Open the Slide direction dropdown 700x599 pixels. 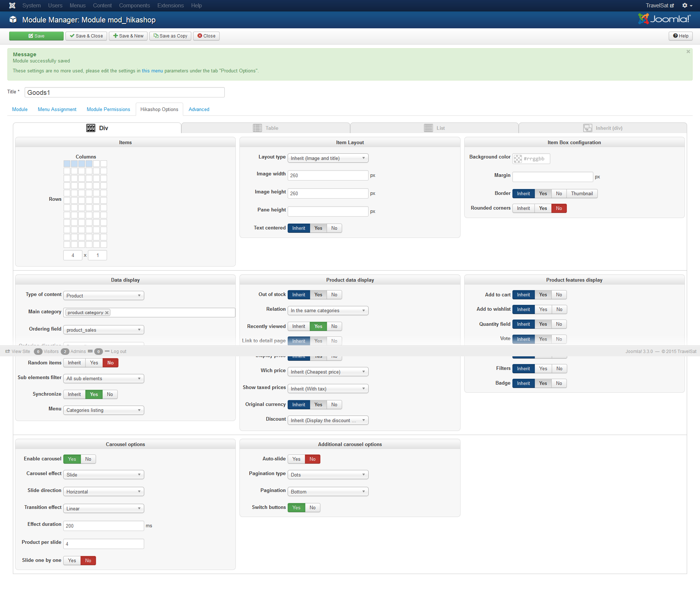coord(104,492)
